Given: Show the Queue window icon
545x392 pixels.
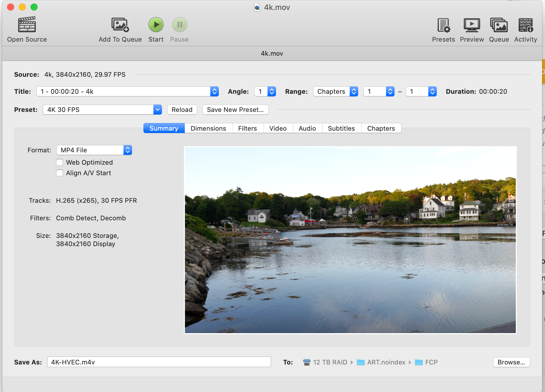Looking at the screenshot, I should [x=499, y=25].
